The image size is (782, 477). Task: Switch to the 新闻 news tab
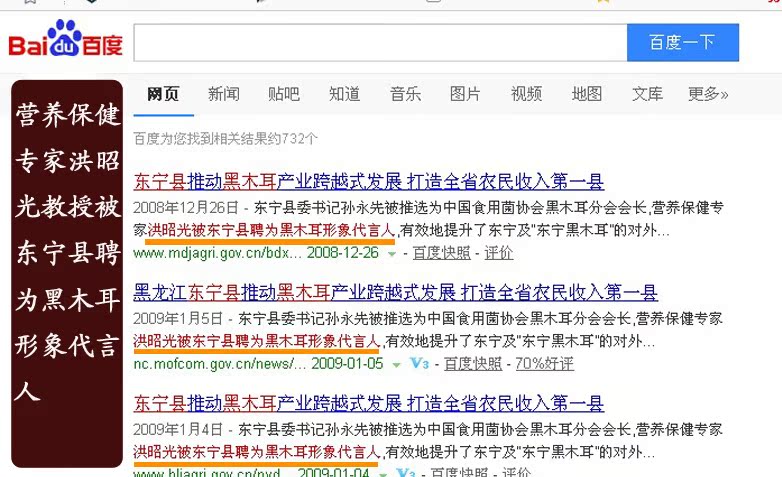click(x=223, y=94)
